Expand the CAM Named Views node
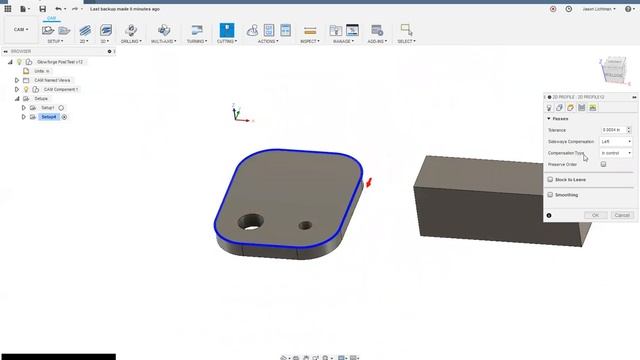The image size is (640, 360). tap(17, 80)
